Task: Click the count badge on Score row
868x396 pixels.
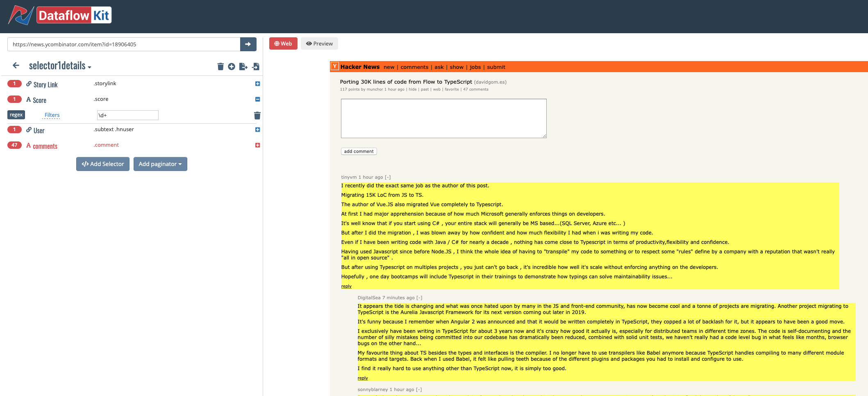Action: [x=14, y=99]
